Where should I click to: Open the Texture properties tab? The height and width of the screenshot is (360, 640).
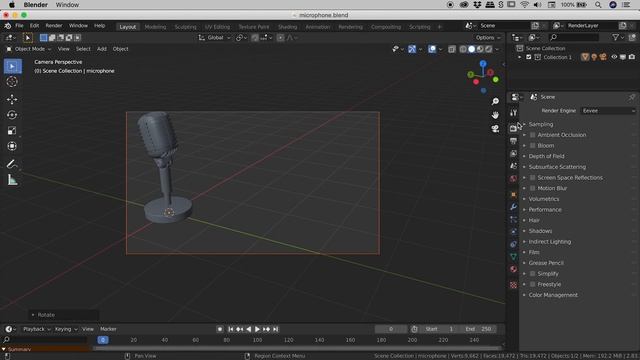click(513, 285)
